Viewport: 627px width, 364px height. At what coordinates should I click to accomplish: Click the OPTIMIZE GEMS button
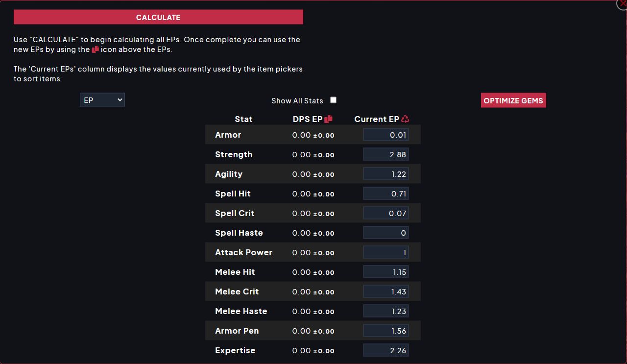(513, 100)
